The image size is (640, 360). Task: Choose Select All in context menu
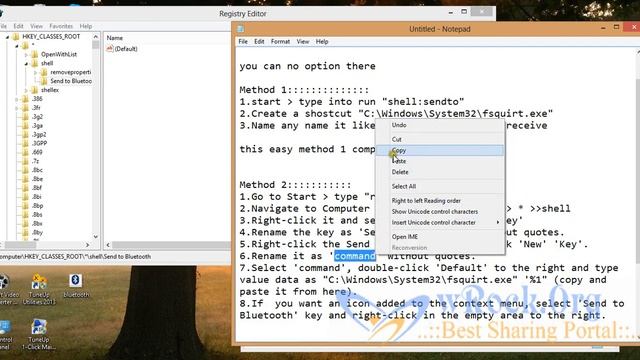click(x=440, y=186)
